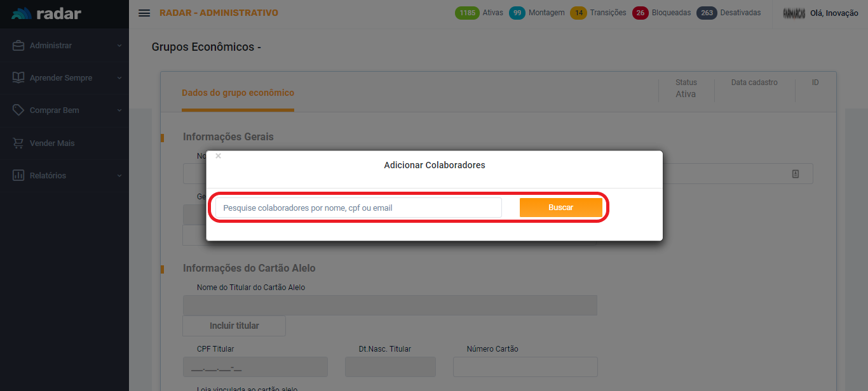Open the Comprar Bem menu item
Viewport: 868px width, 391px height.
tap(55, 110)
